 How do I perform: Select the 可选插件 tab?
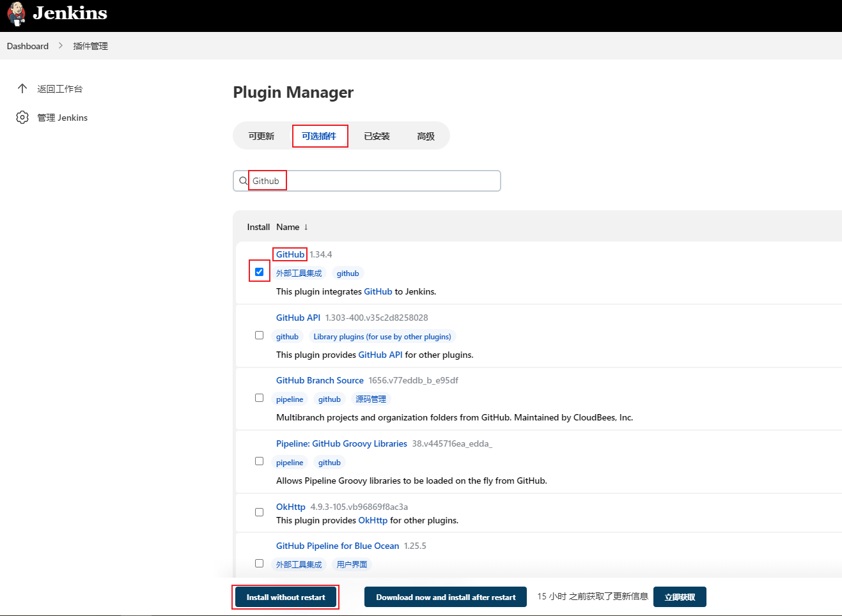(319, 136)
